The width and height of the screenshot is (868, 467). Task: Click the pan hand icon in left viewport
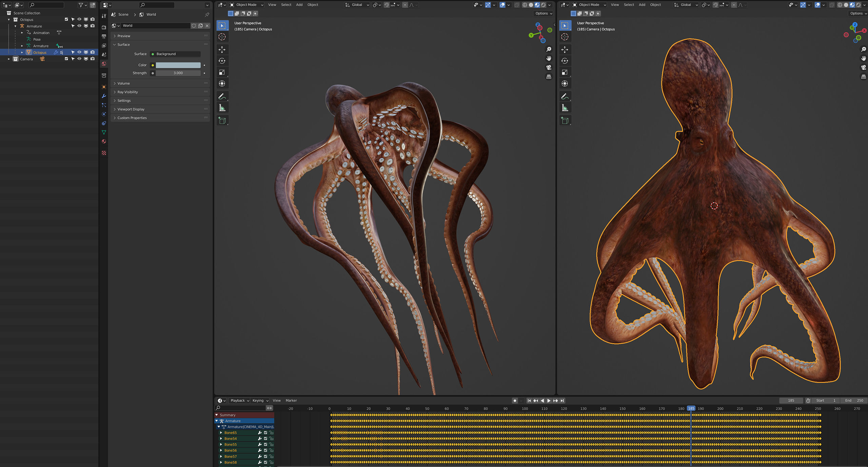(549, 59)
